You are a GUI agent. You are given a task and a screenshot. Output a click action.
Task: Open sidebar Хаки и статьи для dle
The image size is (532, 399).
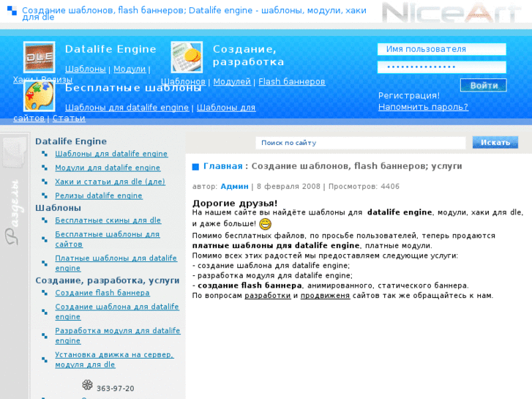[x=110, y=182]
